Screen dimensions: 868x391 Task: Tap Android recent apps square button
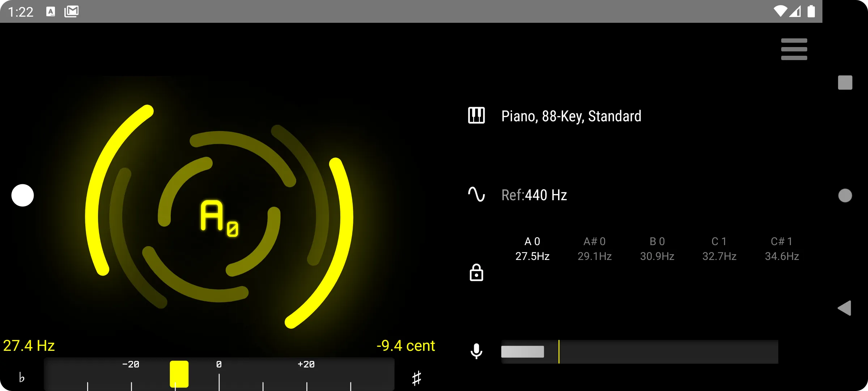tap(845, 83)
